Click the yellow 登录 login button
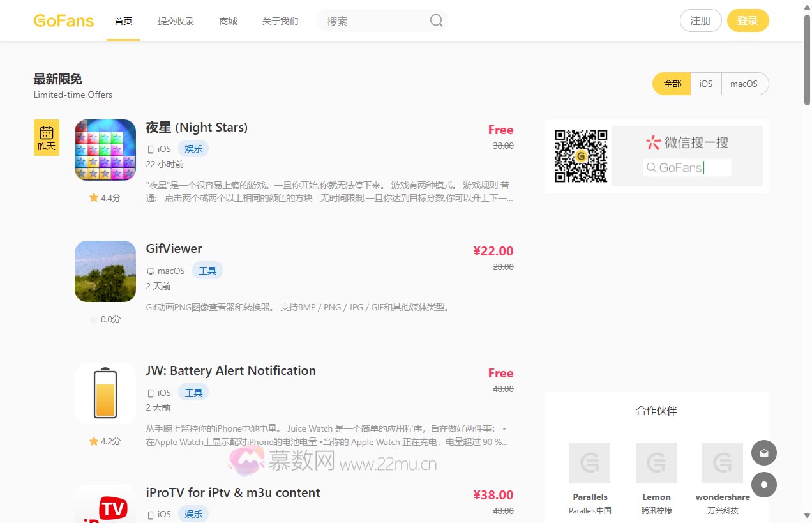This screenshot has width=812, height=523. [748, 20]
